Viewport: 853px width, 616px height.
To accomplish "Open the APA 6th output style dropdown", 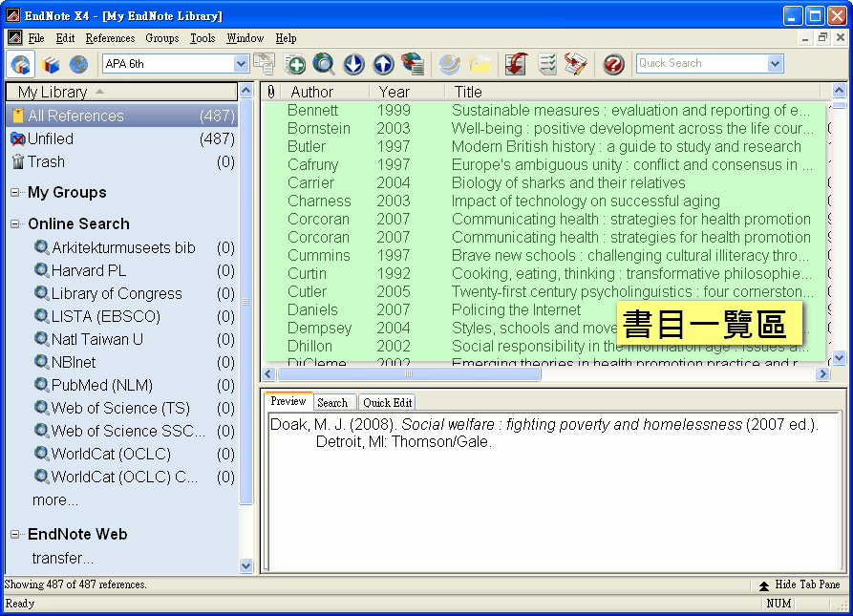I will click(241, 64).
